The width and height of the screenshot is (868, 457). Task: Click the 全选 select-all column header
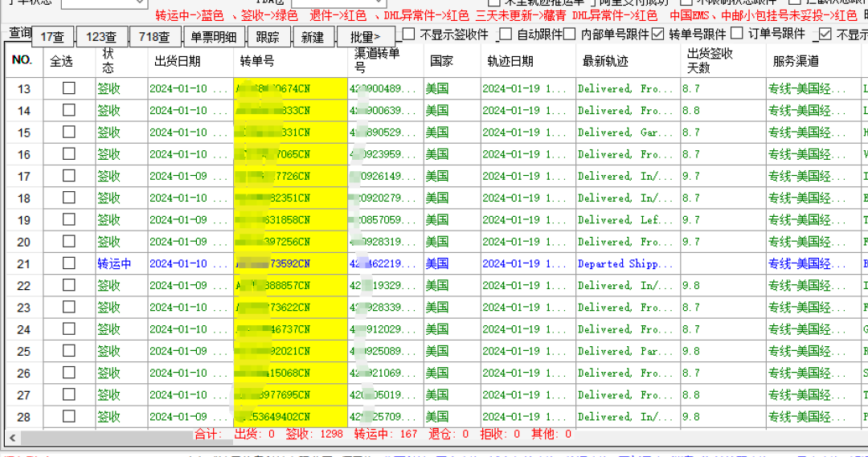click(x=69, y=60)
